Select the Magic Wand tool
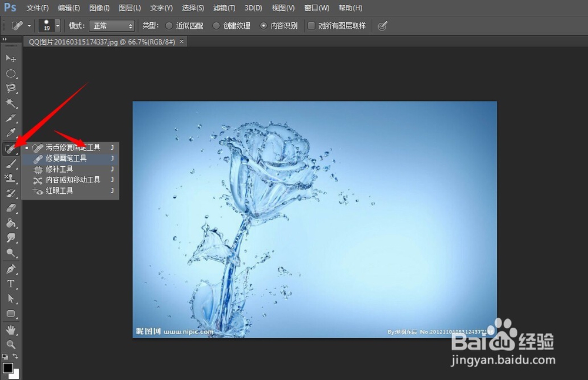This screenshot has height=380, width=588. tap(11, 103)
